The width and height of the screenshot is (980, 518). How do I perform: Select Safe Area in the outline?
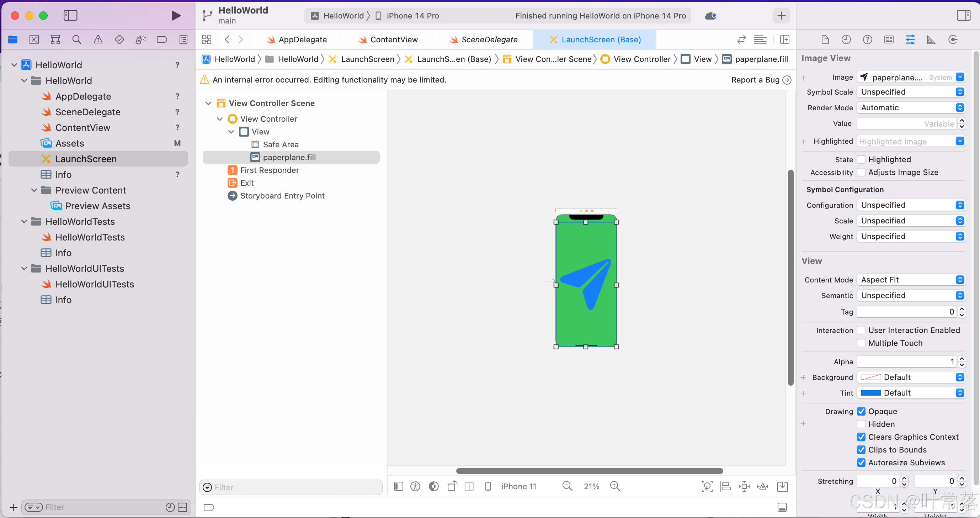(281, 145)
